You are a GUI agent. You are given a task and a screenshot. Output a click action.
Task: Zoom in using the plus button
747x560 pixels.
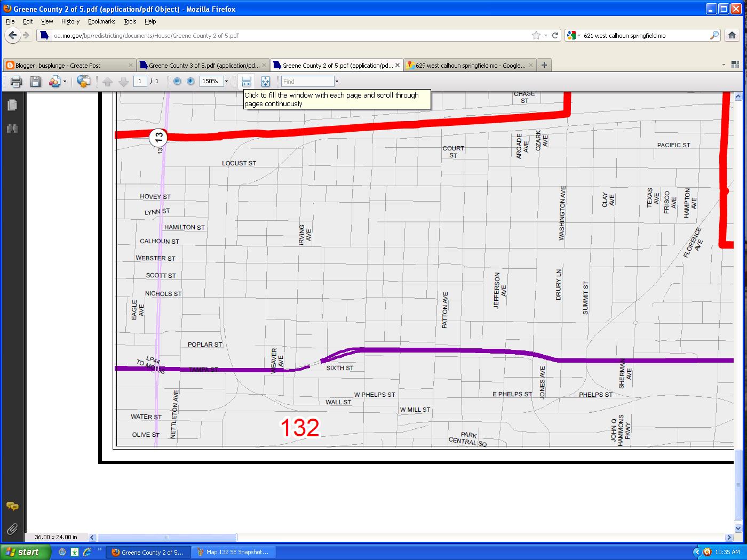pyautogui.click(x=190, y=82)
